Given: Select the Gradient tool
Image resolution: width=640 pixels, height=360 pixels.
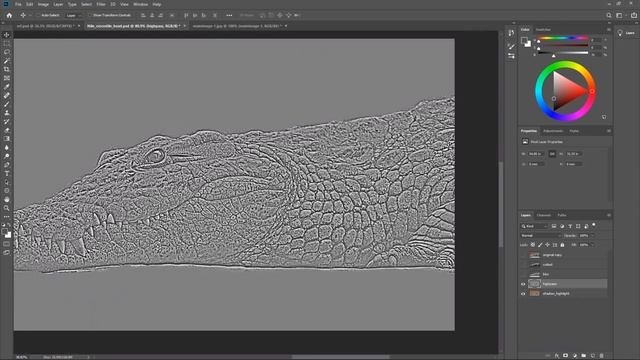Looking at the screenshot, I should coord(7,139).
